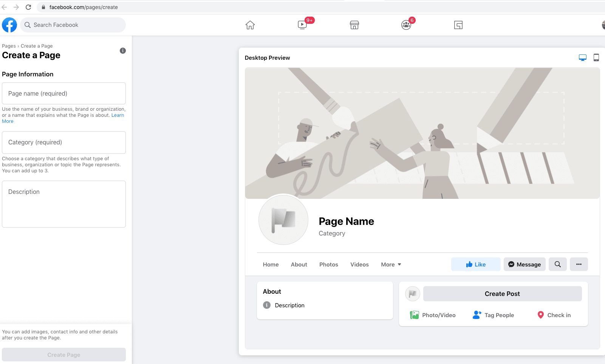Image resolution: width=605 pixels, height=364 pixels.
Task: Open Groups icon showing 6 notifications
Action: [x=406, y=25]
